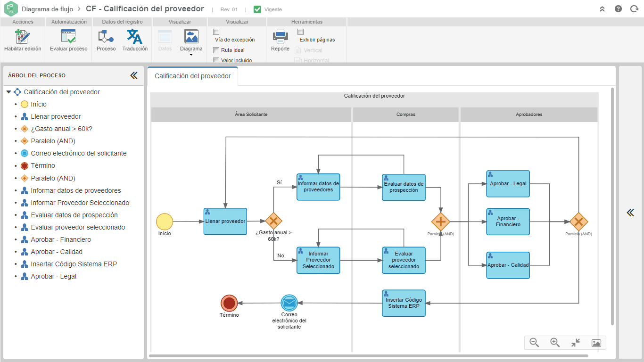This screenshot has width=644, height=362.
Task: Click the ¿Gasto anual > 60k? gateway diamond
Action: 273,221
